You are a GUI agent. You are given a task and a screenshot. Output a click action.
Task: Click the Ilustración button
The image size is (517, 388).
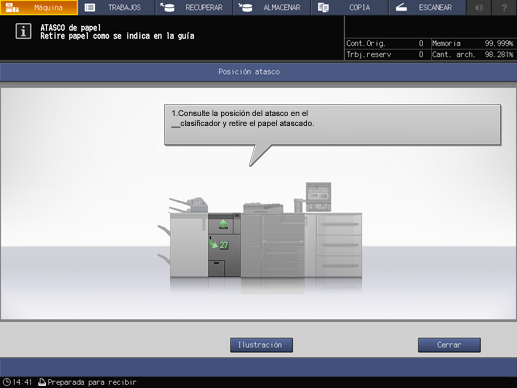[261, 345]
